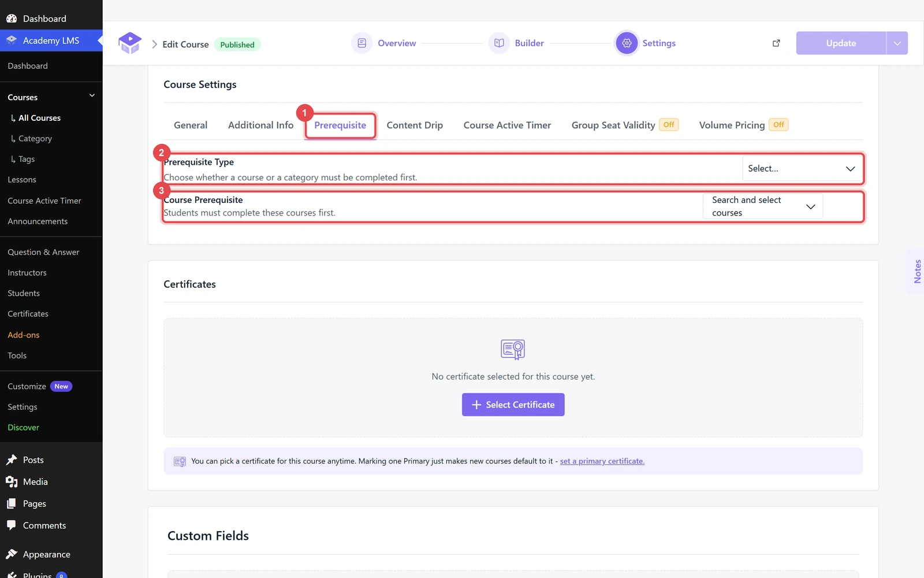Screen dimensions: 924x578
Task: Open Question & Answer in sidebar
Action: 43,252
